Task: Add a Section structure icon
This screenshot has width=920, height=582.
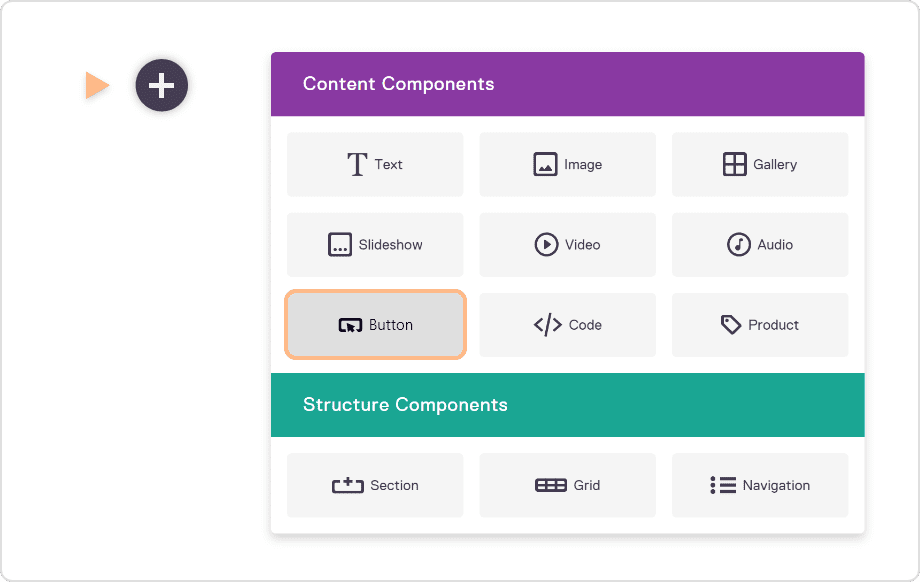Action: 348,485
